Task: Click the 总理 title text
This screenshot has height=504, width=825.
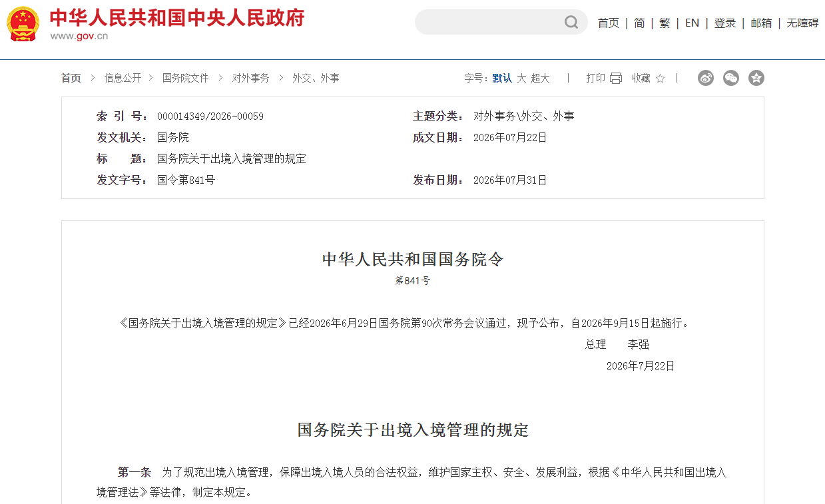Action: pyautogui.click(x=596, y=345)
